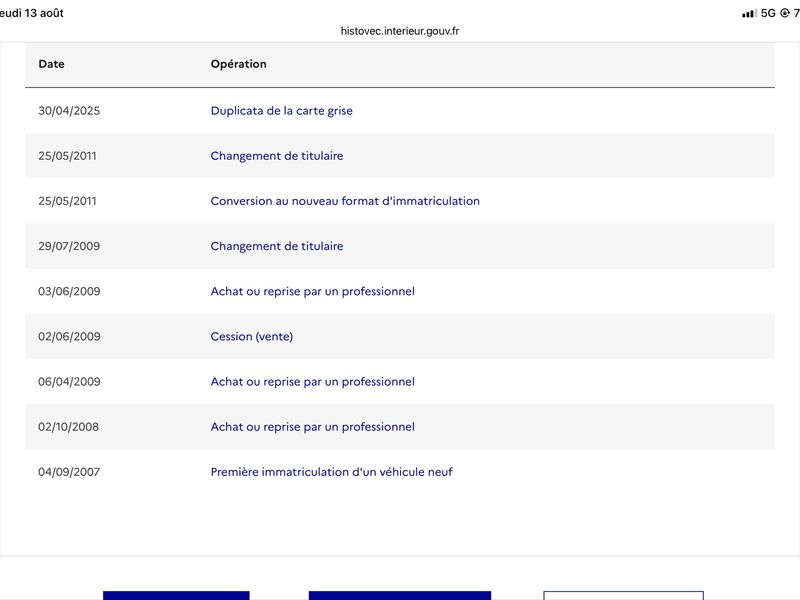800x600 pixels.
Task: Open the Duplicata de la carte grise link
Action: point(281,111)
